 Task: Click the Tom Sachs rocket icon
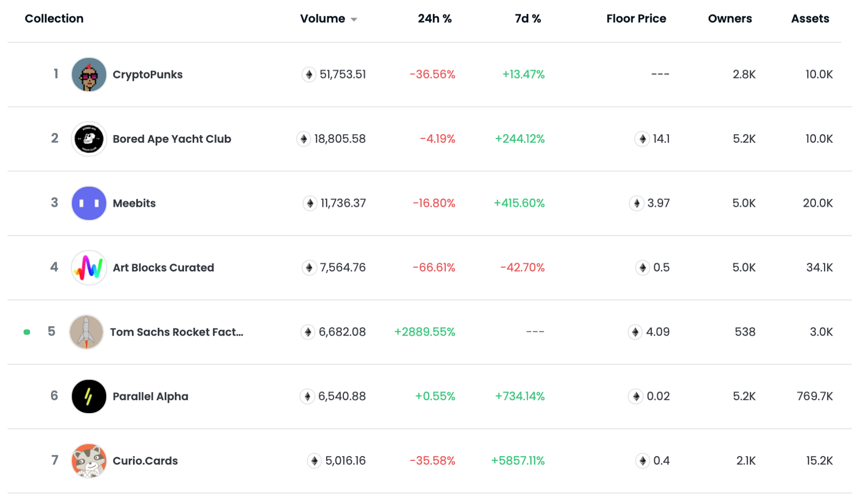pos(86,332)
